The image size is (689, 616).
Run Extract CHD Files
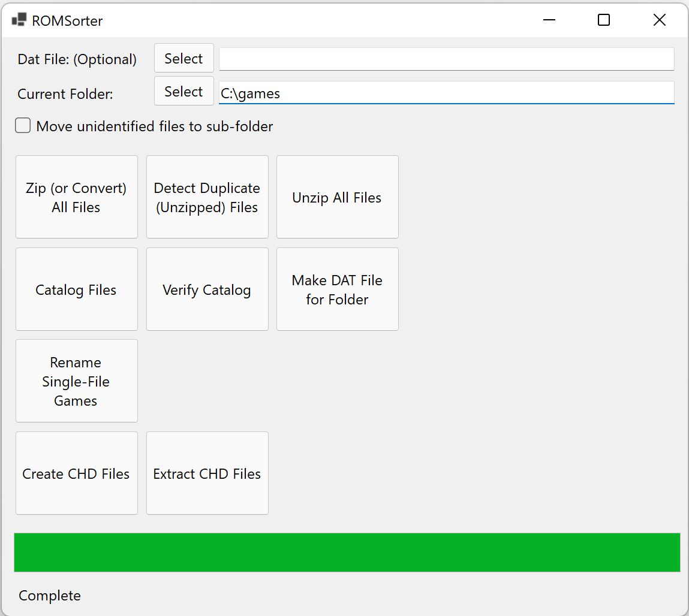pos(207,473)
